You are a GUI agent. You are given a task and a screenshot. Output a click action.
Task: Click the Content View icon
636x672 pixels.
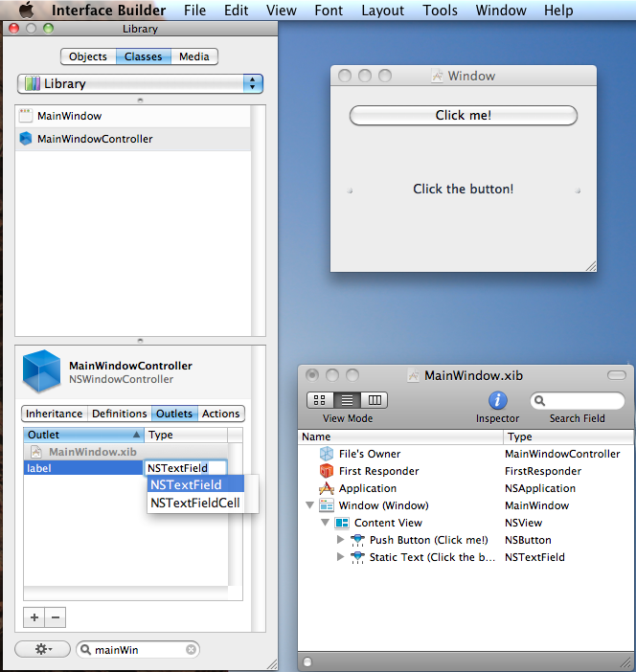pos(342,523)
